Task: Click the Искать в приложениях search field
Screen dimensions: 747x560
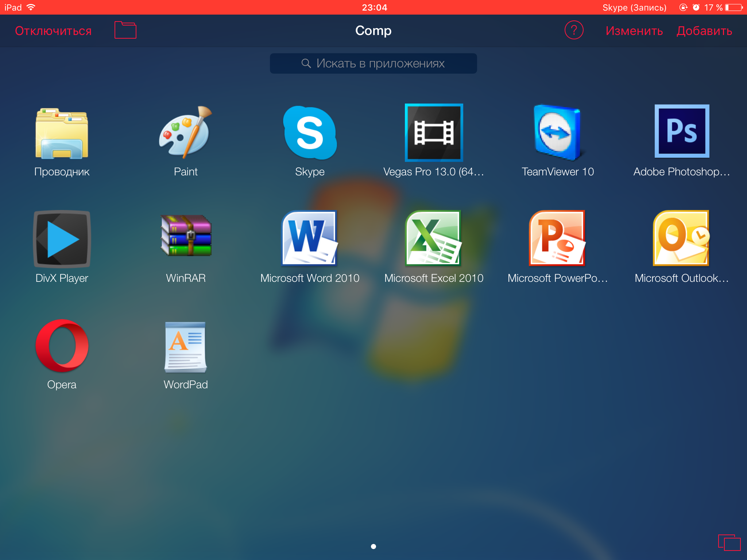Action: pos(373,63)
